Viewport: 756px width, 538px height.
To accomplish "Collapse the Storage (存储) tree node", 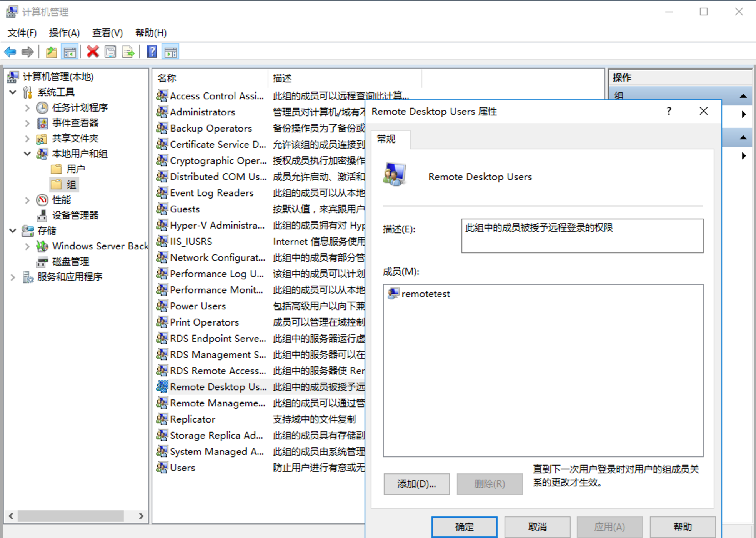I will [13, 231].
